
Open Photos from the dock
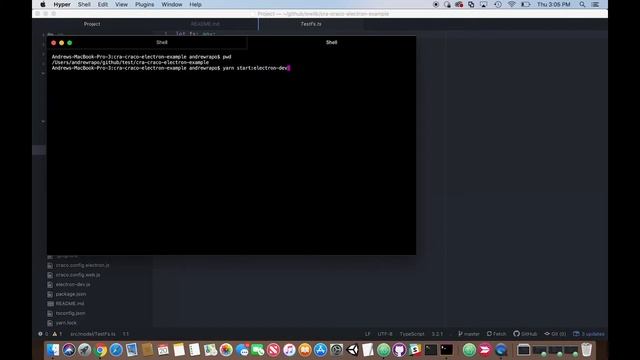226,350
